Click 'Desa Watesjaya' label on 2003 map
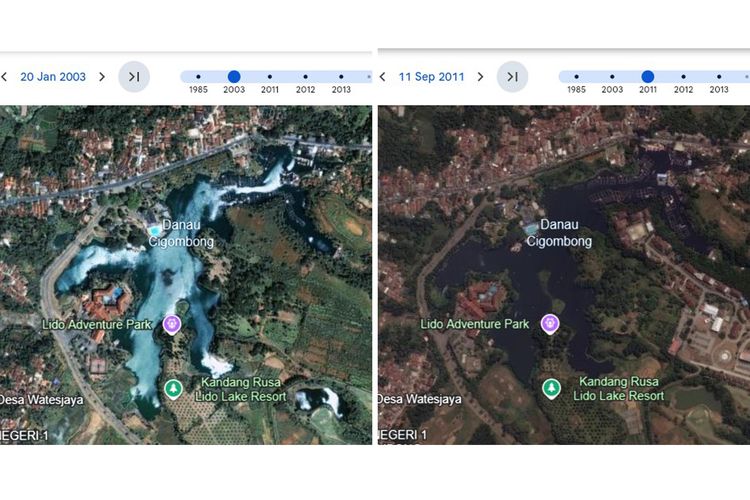The width and height of the screenshot is (750, 500). (41, 400)
